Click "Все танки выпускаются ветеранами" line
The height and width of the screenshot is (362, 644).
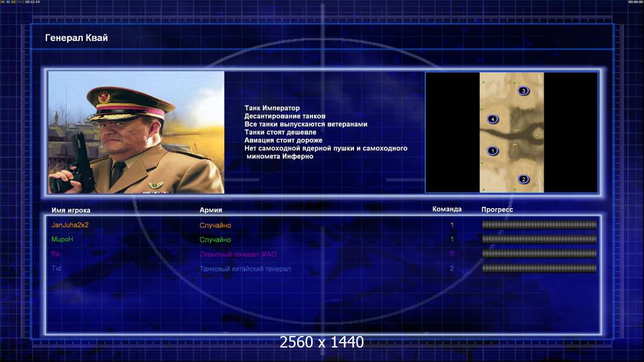click(x=306, y=124)
